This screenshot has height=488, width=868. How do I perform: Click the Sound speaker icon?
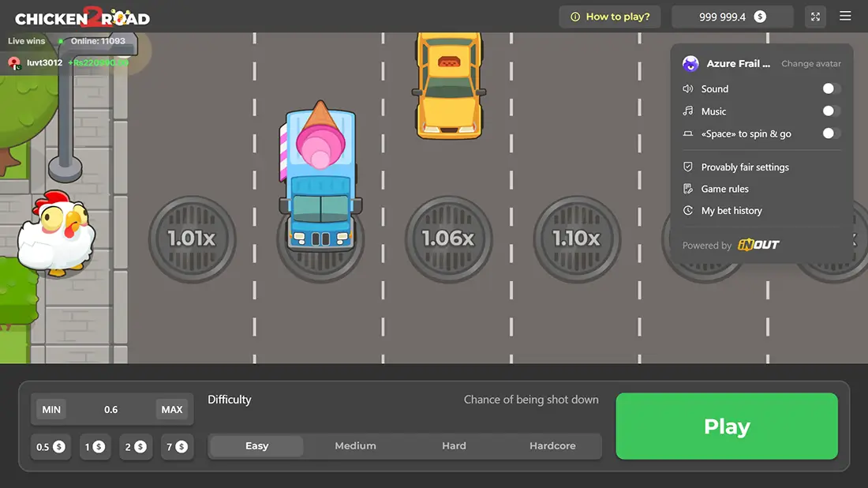(x=687, y=88)
